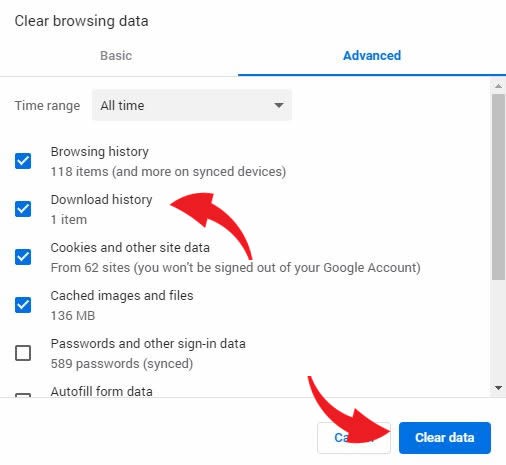Image resolution: width=506 pixels, height=465 pixels.
Task: Uncheck the Browsing history checkbox
Action: click(x=23, y=161)
